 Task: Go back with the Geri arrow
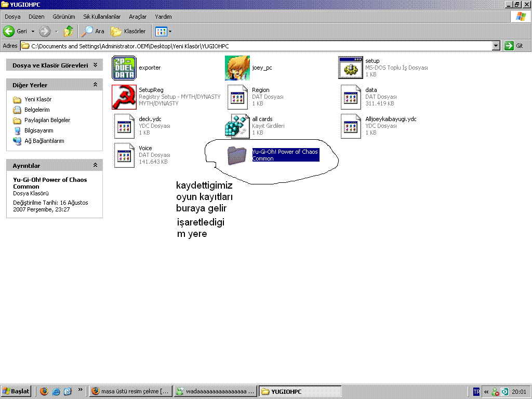[x=9, y=31]
